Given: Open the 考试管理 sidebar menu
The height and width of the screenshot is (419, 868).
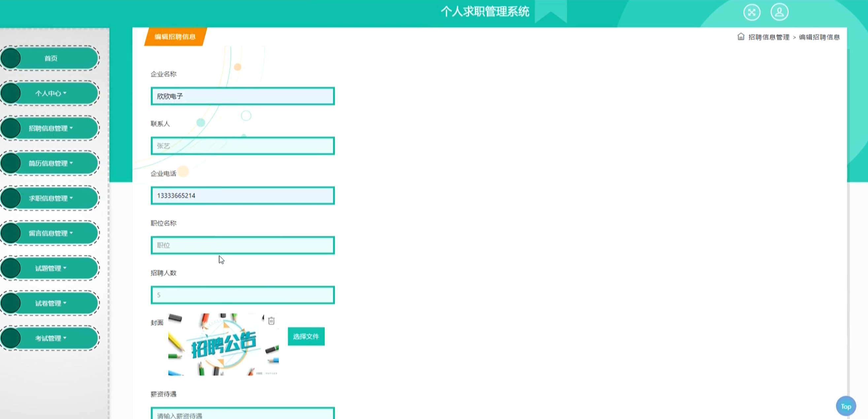Looking at the screenshot, I should click(x=50, y=338).
